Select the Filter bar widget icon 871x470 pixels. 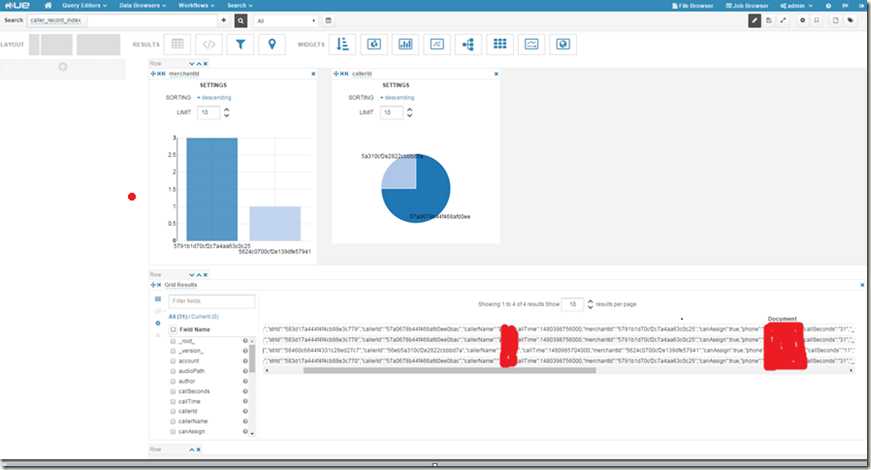click(240, 44)
